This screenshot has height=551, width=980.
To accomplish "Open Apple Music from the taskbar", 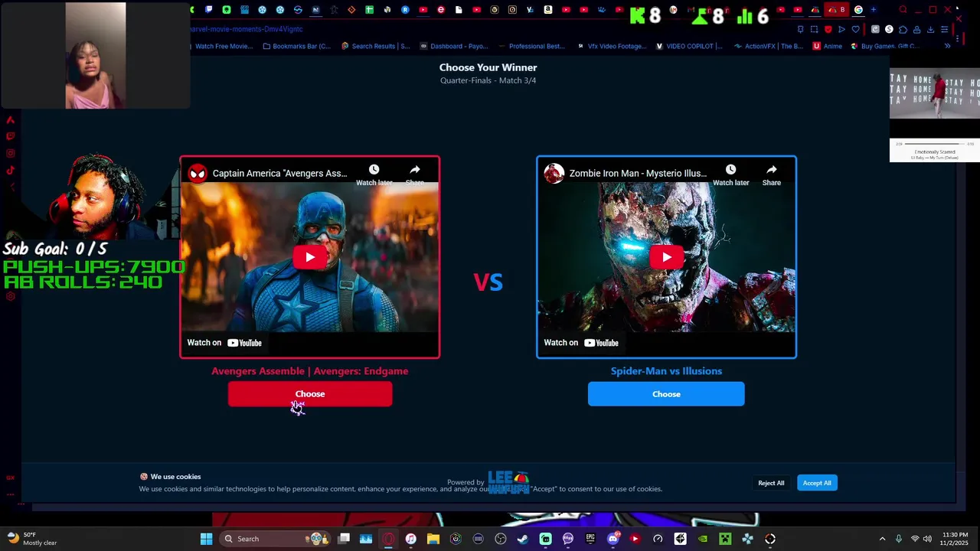I will (x=410, y=539).
